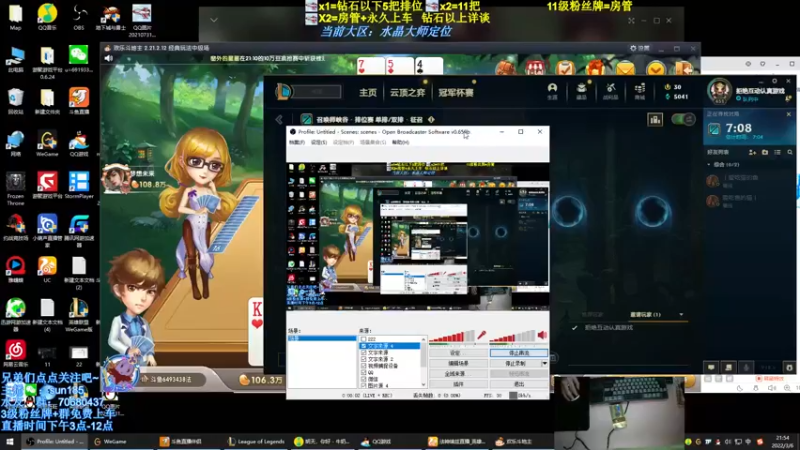Open the QQ音乐 desktop icon

(x=47, y=16)
